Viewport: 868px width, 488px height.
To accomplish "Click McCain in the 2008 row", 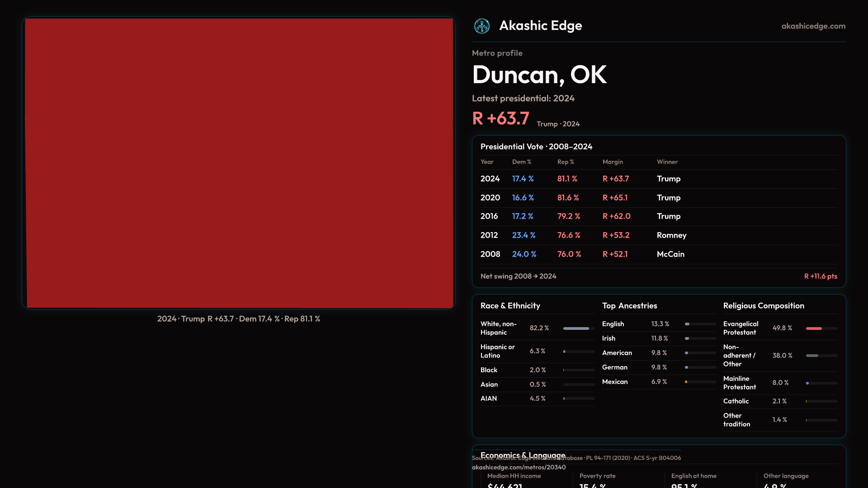I will tap(670, 254).
